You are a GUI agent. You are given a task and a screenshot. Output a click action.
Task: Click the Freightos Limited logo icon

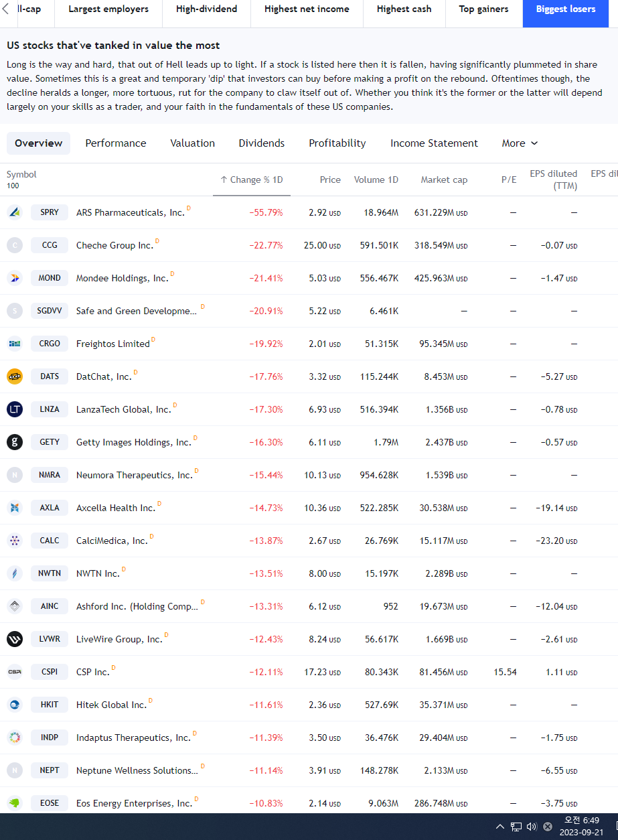15,344
